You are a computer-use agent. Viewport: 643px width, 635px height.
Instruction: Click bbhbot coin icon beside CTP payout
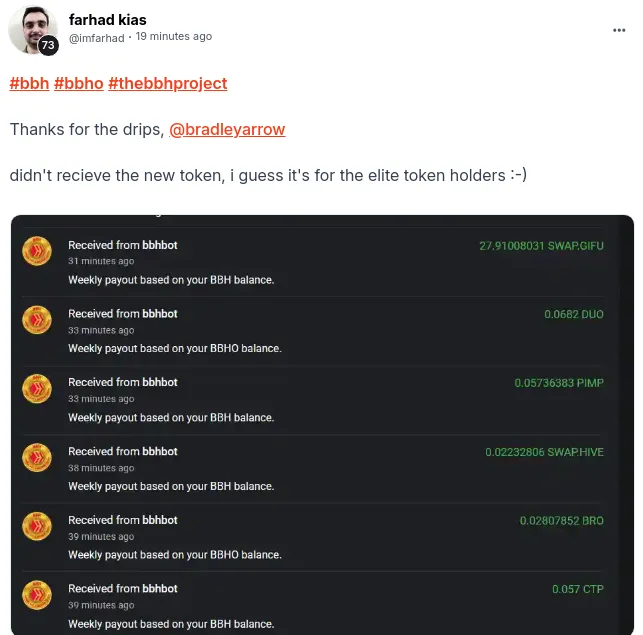click(37, 595)
